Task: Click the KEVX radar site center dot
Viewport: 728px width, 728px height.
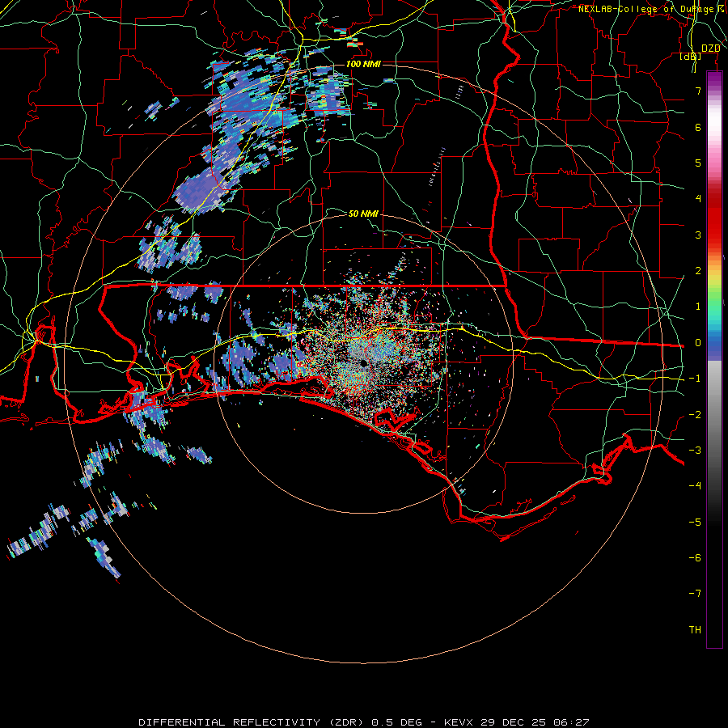Action: tap(363, 362)
